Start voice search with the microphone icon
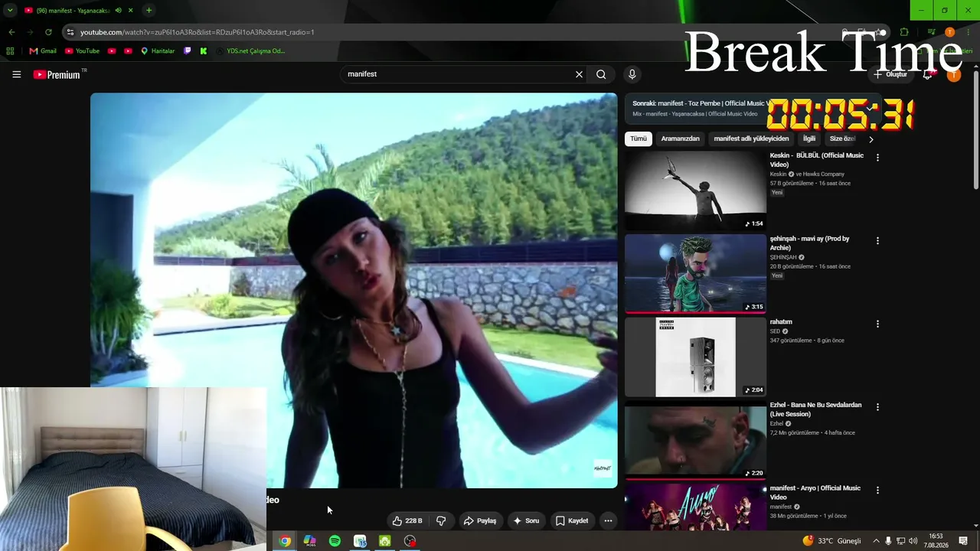980x551 pixels. point(632,74)
